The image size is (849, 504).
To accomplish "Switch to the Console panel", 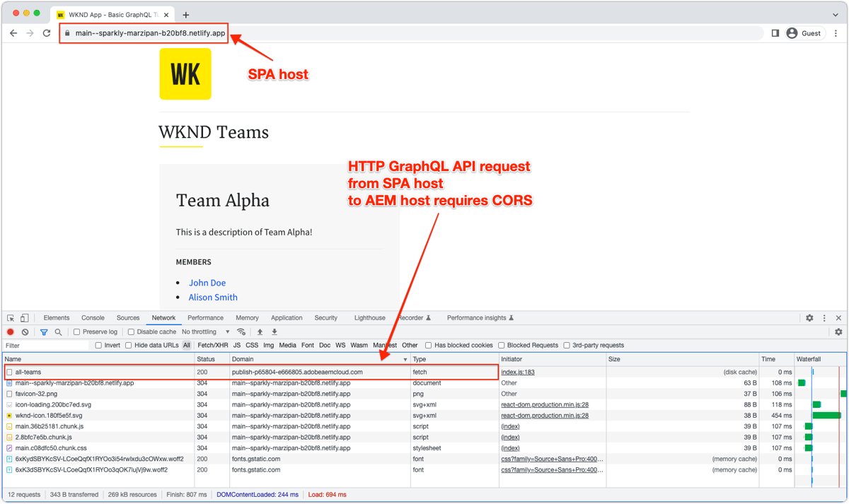I will [94, 318].
